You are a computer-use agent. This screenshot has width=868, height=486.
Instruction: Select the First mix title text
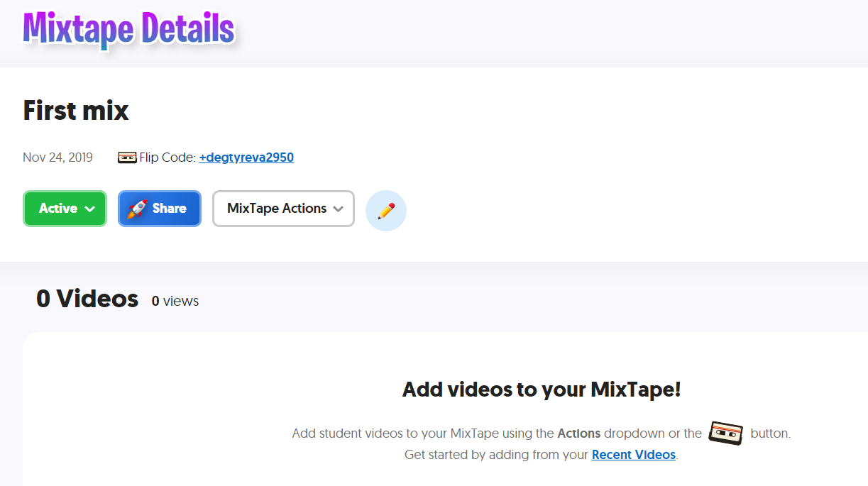pos(76,111)
